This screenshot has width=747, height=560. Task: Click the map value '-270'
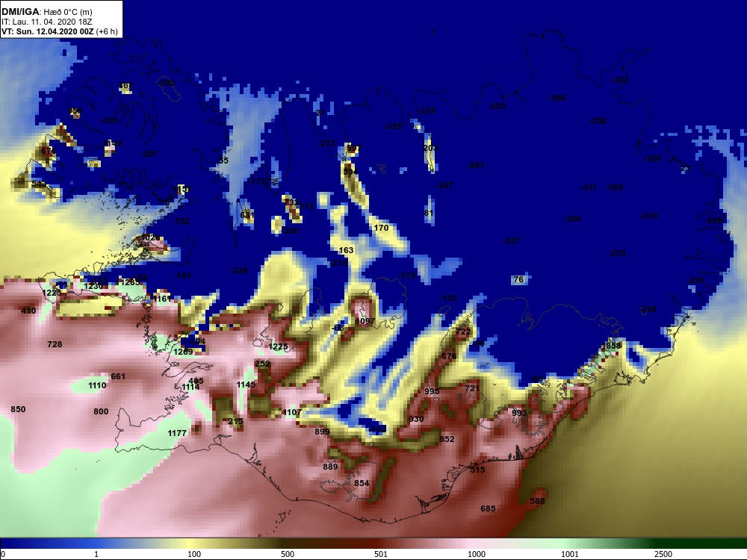(x=617, y=253)
